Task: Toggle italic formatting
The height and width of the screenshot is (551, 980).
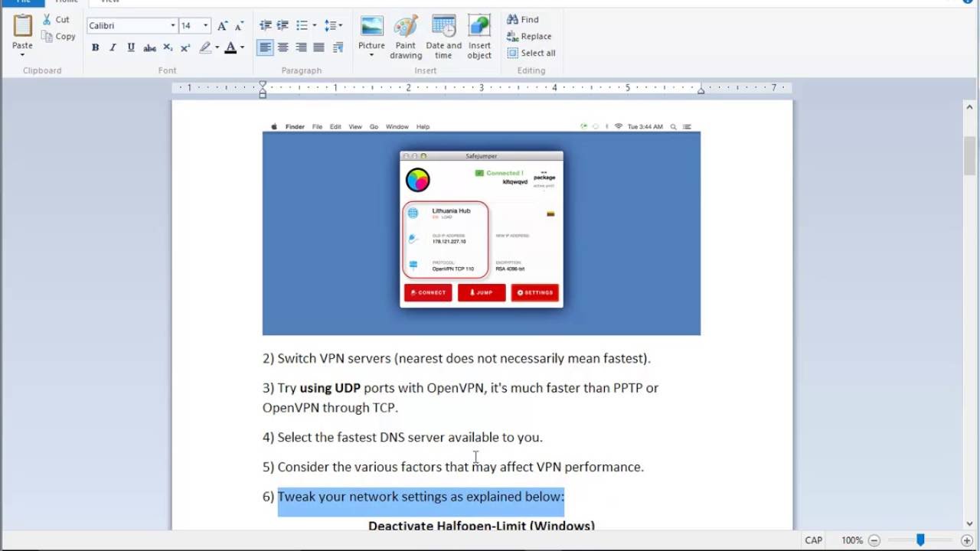Action: pos(113,47)
